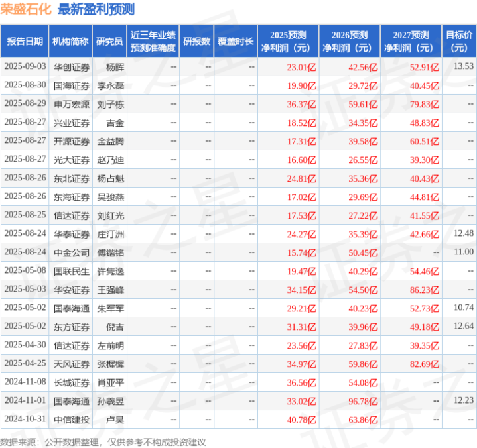Click institution 华安证券
The image size is (477, 448).
pos(72,290)
